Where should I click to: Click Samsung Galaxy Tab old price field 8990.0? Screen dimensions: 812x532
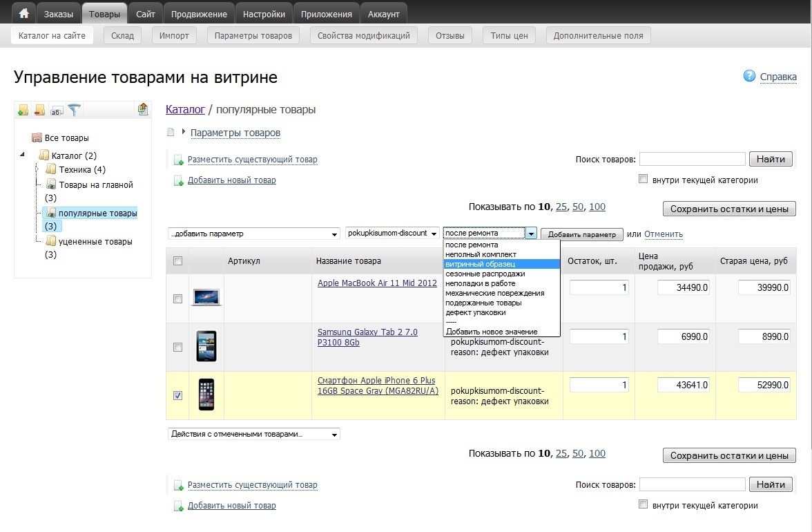764,336
